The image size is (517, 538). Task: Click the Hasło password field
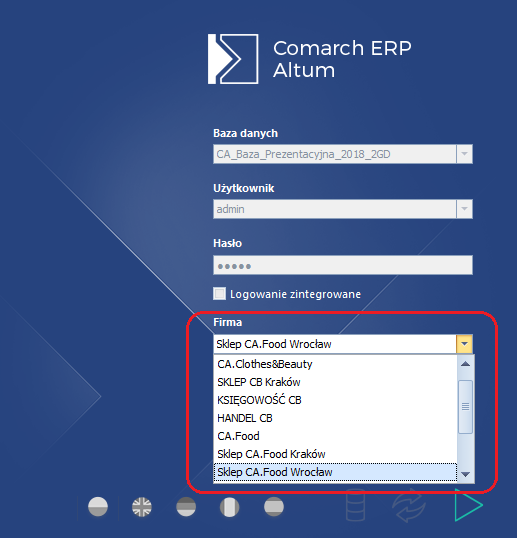click(x=343, y=265)
